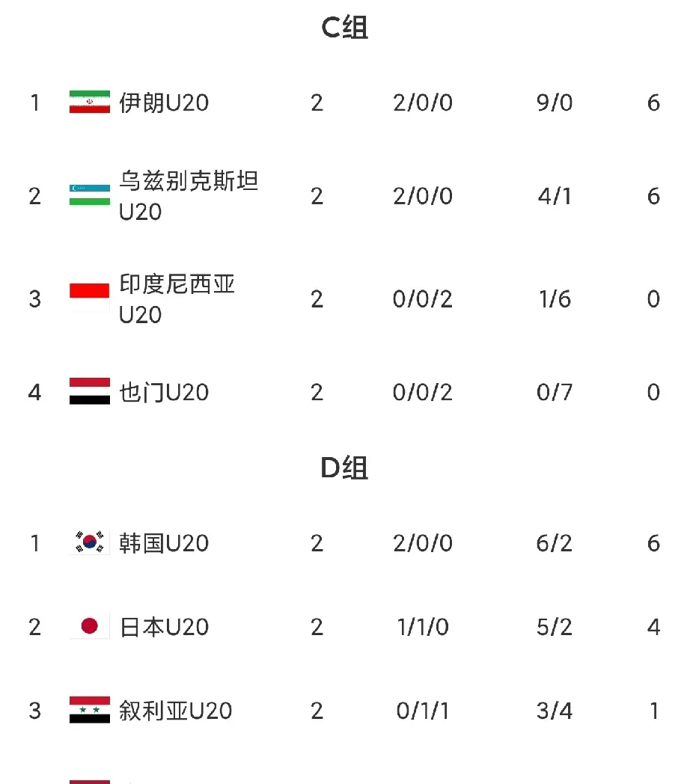Viewport: 690px width, 784px height.
Task: Open the 伊朗U20 team page
Action: (164, 102)
